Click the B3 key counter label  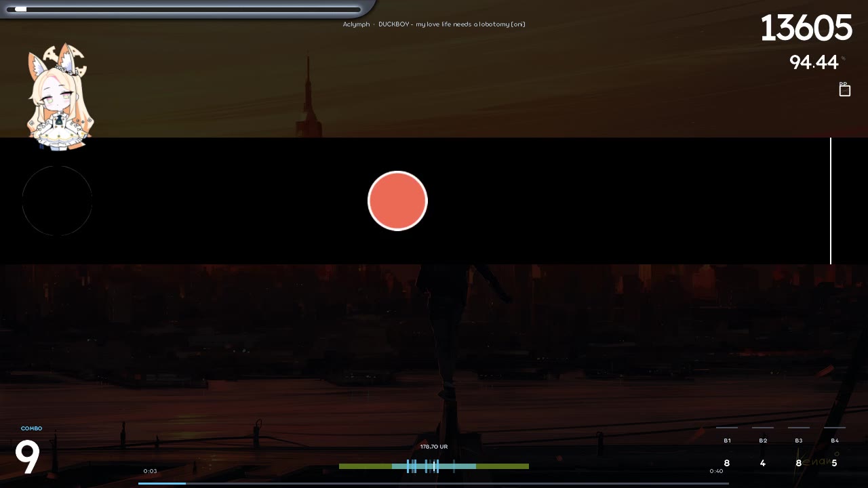pos(799,441)
